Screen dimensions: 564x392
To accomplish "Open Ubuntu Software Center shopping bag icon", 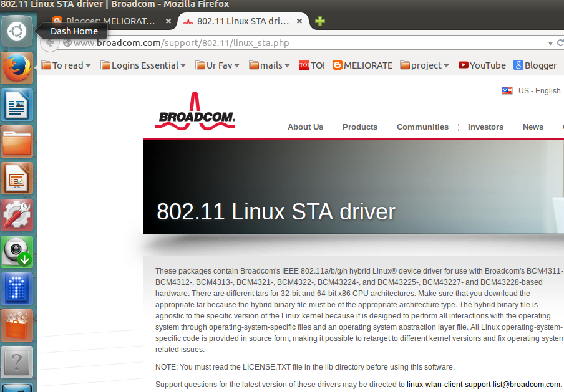I will [17, 325].
